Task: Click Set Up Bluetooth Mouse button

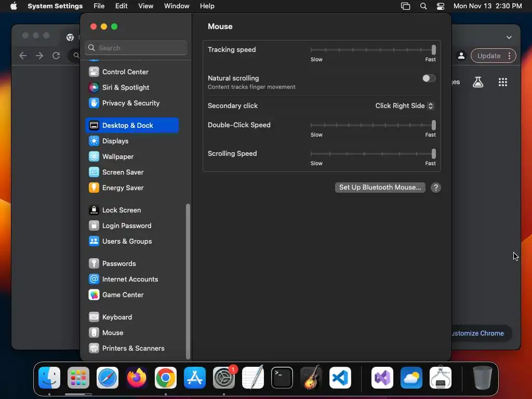Action: (380, 188)
